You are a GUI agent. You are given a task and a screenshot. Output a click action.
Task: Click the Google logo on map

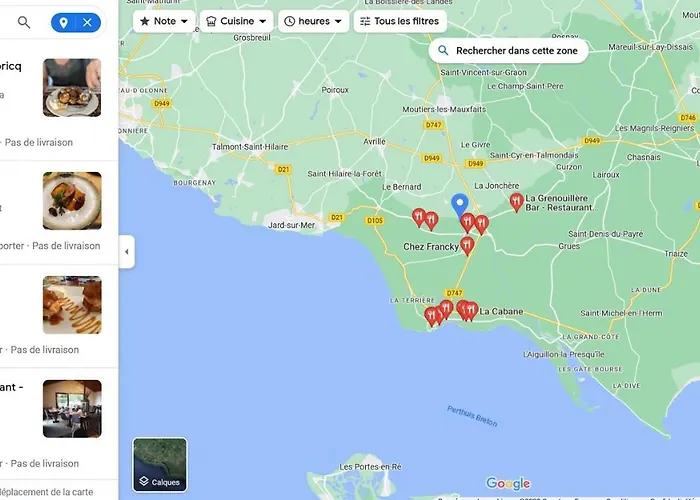click(x=508, y=484)
